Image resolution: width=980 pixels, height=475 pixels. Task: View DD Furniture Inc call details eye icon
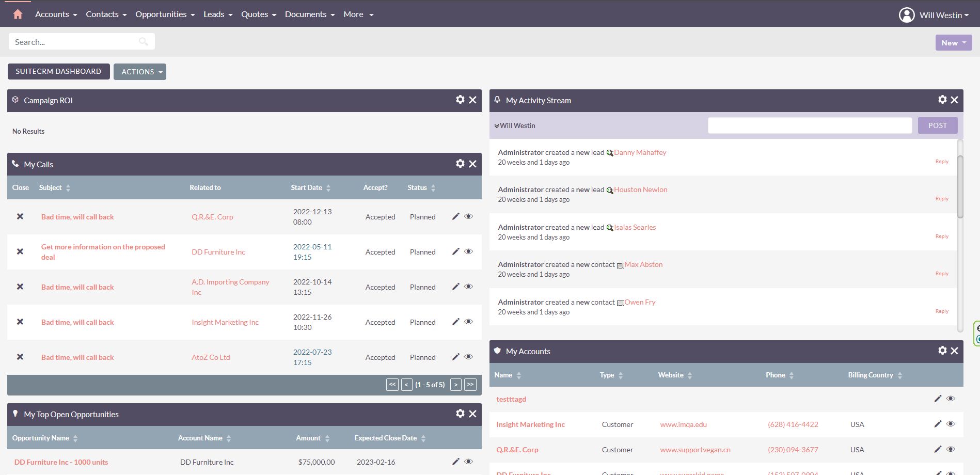468,251
